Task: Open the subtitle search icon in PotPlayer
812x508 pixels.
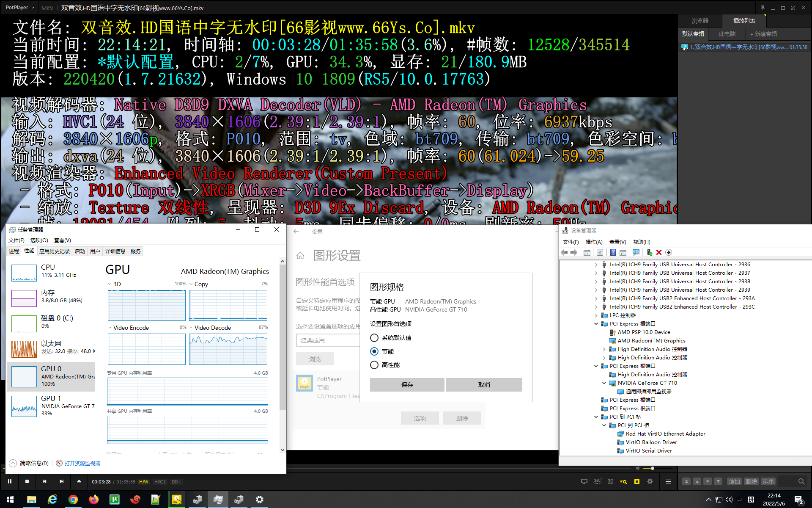Action: pos(623,481)
